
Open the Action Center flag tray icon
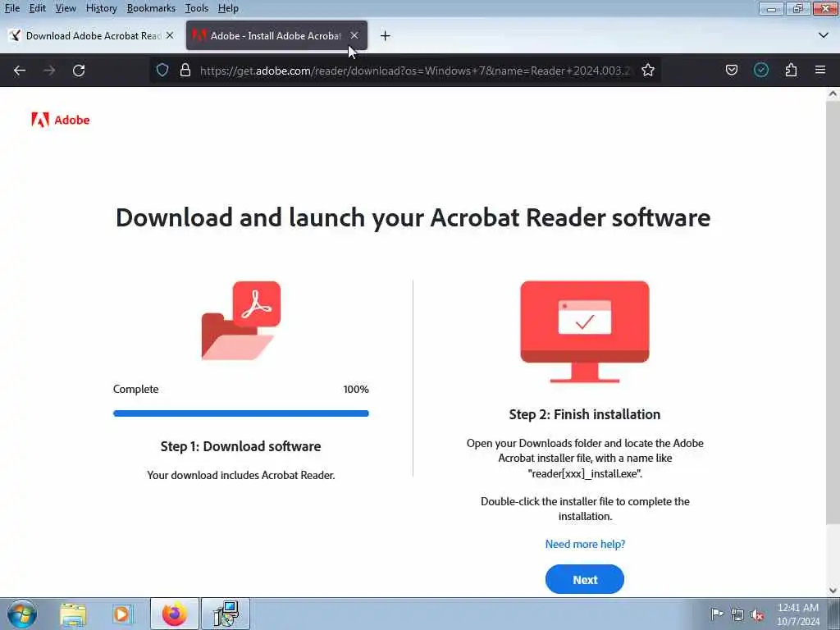coord(716,614)
